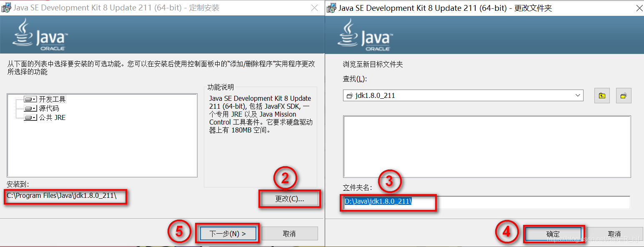Click the jdk1.8.0_211 folder icon in combo box

click(x=350, y=95)
